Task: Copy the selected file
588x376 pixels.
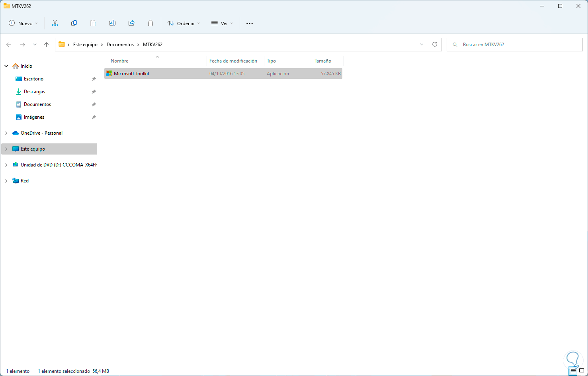Action: pos(74,23)
